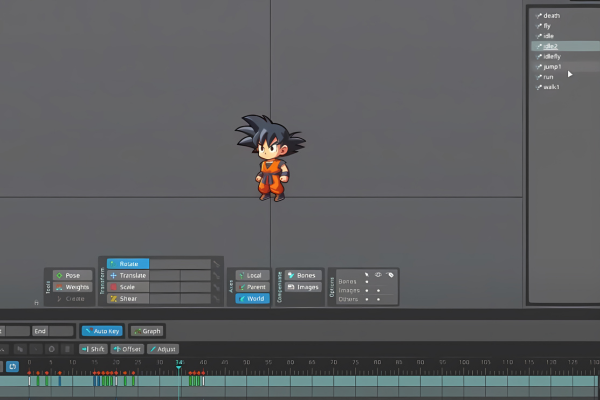This screenshot has height=400, width=600.
Task: Select the idle2 animation
Action: coord(566,46)
